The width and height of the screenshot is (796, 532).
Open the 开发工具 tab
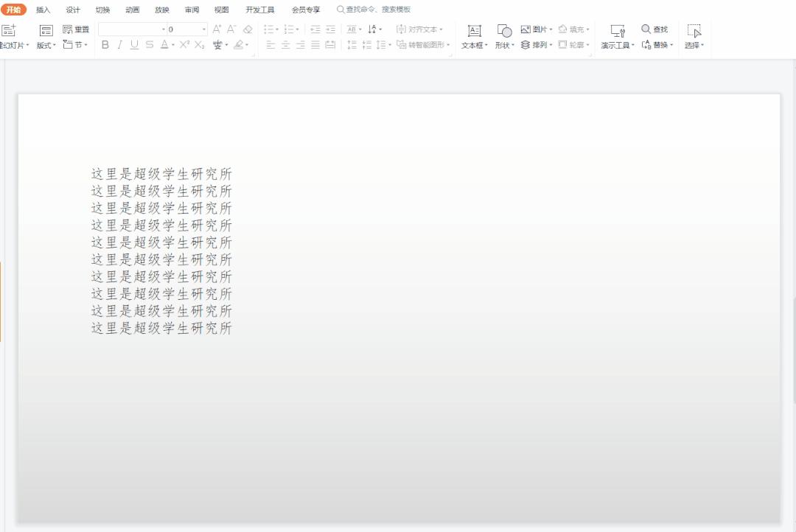(x=260, y=10)
